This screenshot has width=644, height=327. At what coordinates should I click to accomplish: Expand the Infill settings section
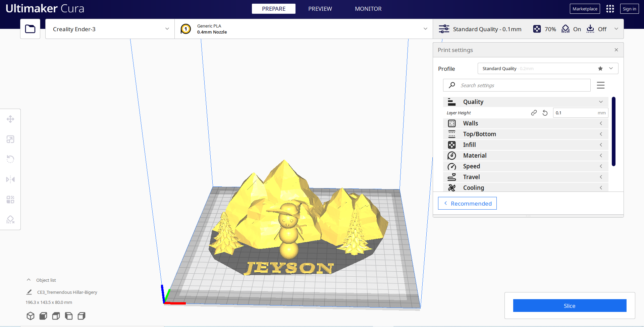tap(526, 145)
